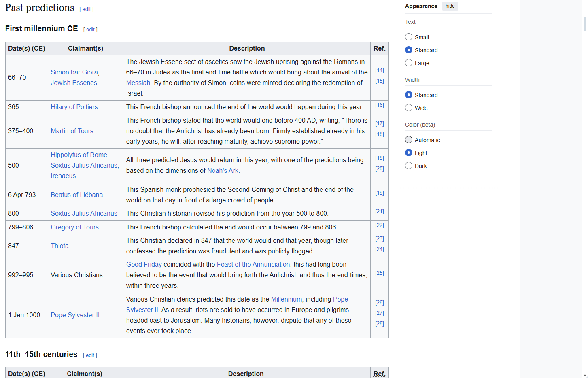
Task: Jump to reference [15]
Action: [380, 81]
